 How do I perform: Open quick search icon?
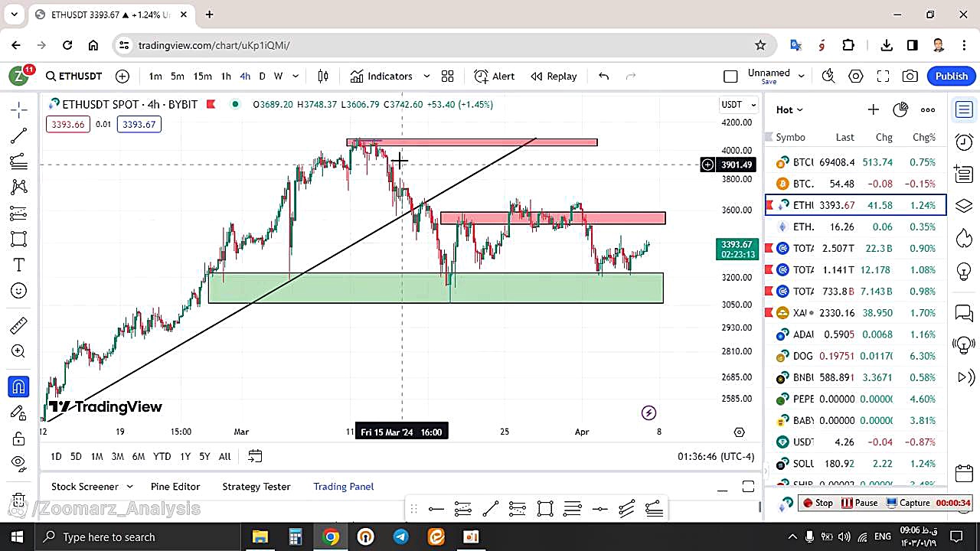tap(828, 76)
